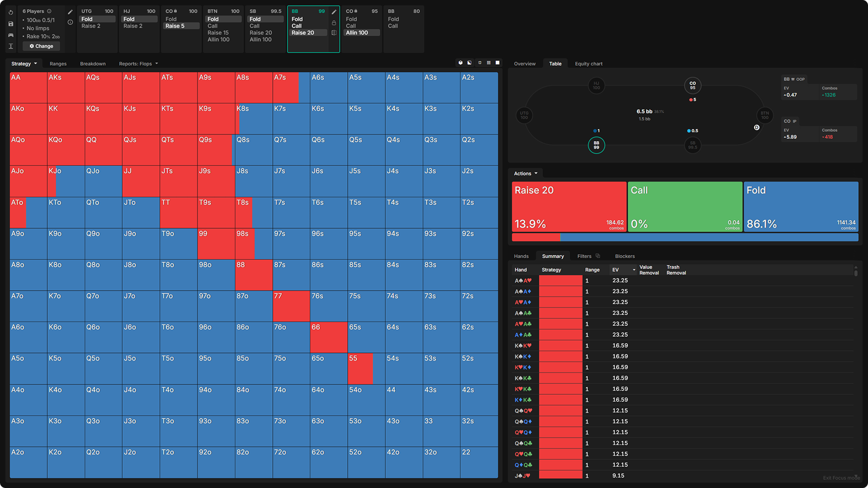Expand the Reports: Flops dropdown
This screenshot has width=868, height=488.
pyautogui.click(x=138, y=64)
